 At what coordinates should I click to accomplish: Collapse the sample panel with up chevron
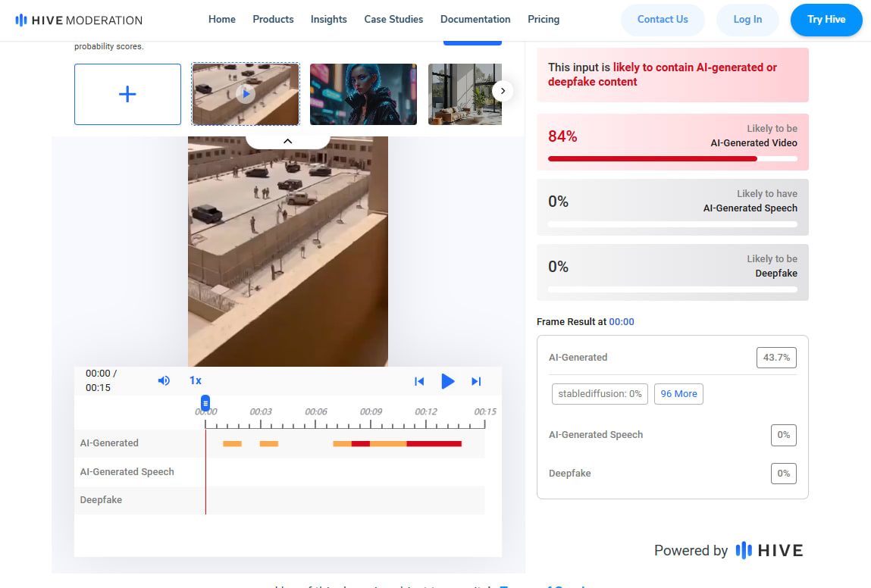[x=287, y=141]
